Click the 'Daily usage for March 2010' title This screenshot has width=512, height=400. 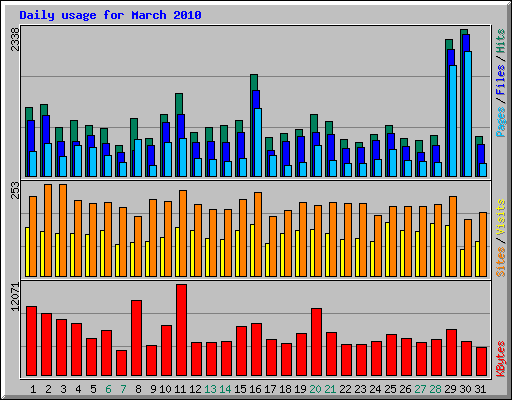coord(110,15)
